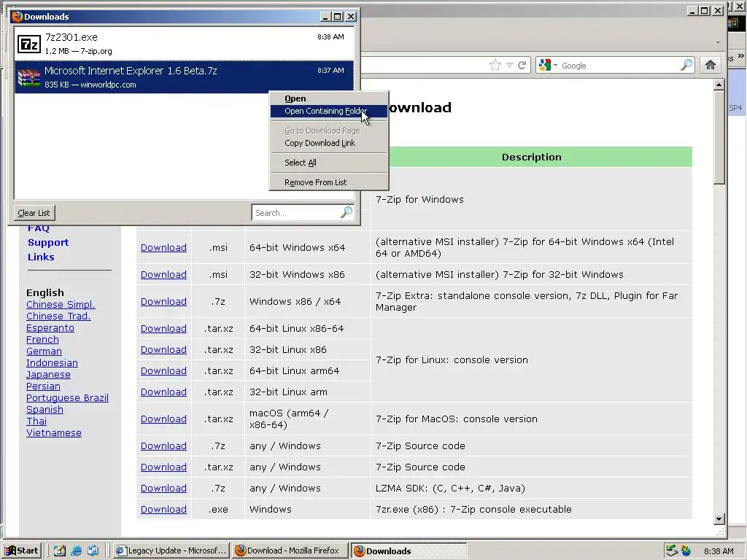Download 64-bit Linux arm64 tar.xz

[x=163, y=370]
